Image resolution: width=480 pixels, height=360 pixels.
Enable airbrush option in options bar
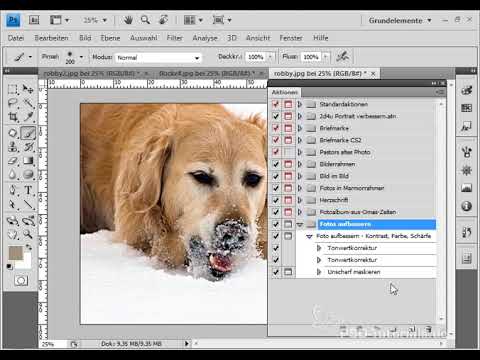click(342, 57)
